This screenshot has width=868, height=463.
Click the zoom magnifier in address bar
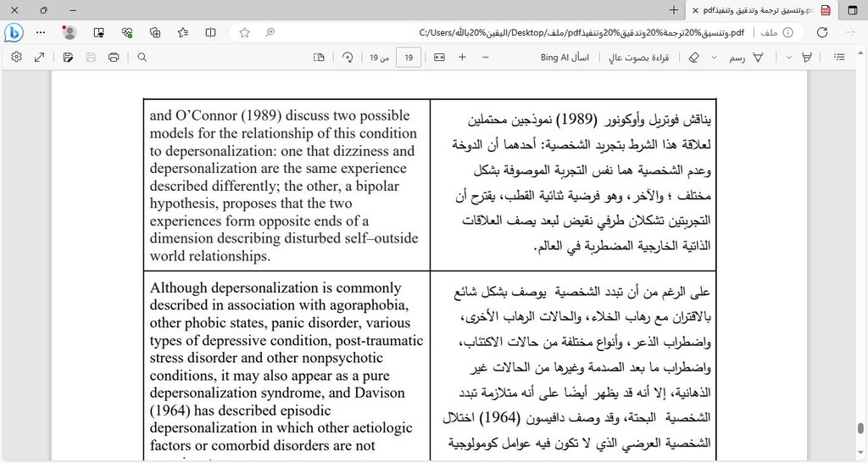[x=270, y=33]
